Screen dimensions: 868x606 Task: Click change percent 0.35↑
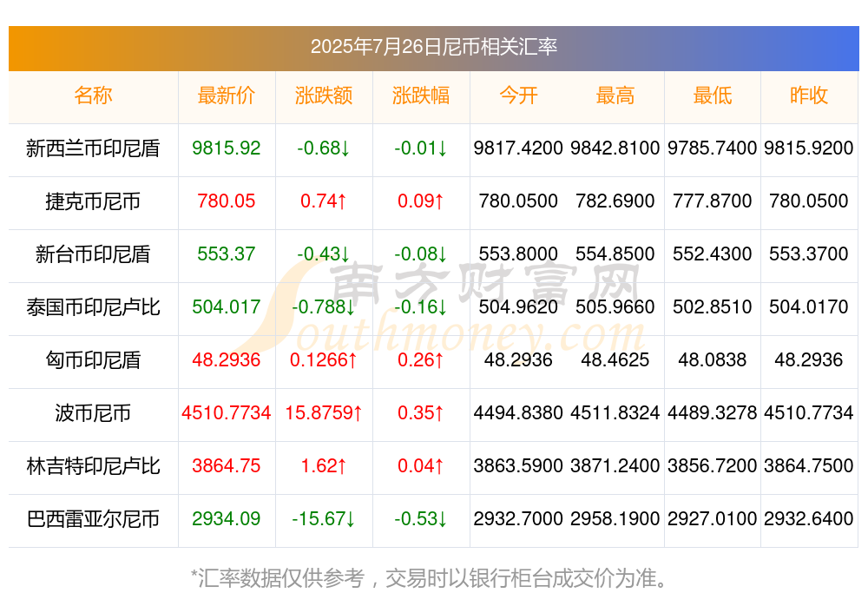421,412
